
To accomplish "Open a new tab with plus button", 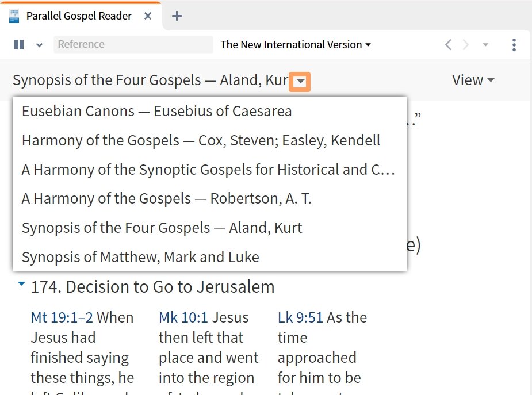I will point(177,16).
